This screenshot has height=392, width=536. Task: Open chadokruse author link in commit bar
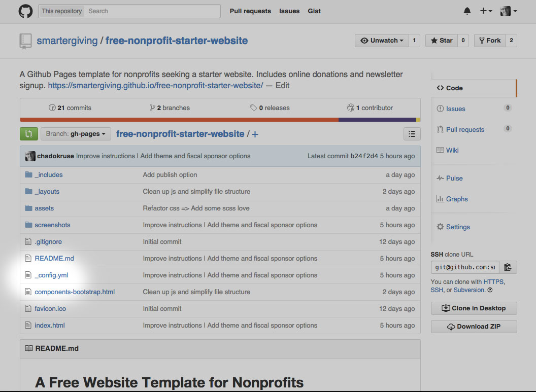55,156
